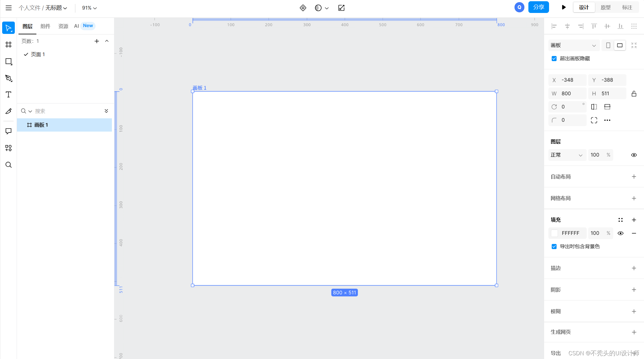
Task: Open the hamburger main menu
Action: tap(9, 8)
